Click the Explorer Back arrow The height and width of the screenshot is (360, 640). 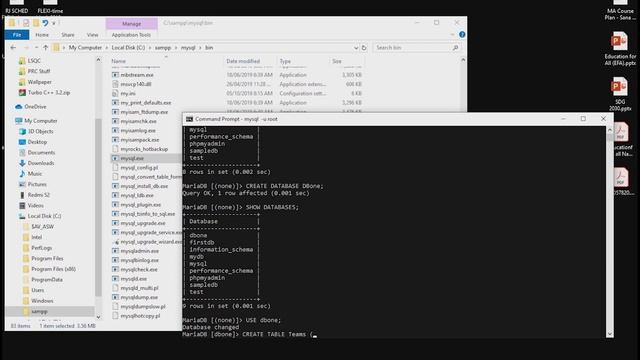pyautogui.click(x=13, y=48)
